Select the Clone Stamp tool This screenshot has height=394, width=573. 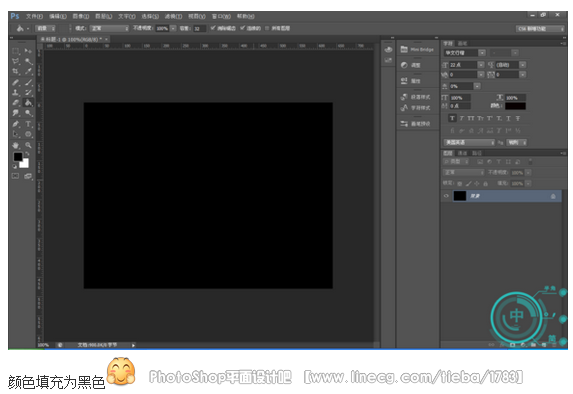(16, 92)
